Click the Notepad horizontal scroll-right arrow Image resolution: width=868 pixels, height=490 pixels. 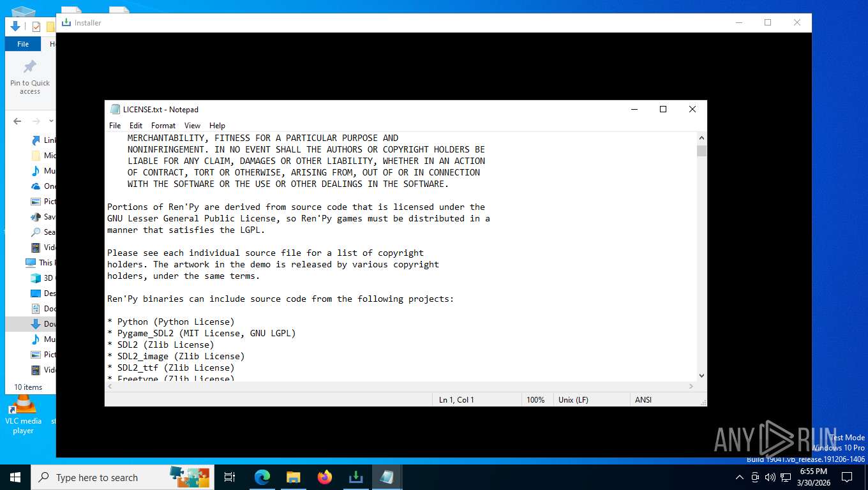pos(691,387)
